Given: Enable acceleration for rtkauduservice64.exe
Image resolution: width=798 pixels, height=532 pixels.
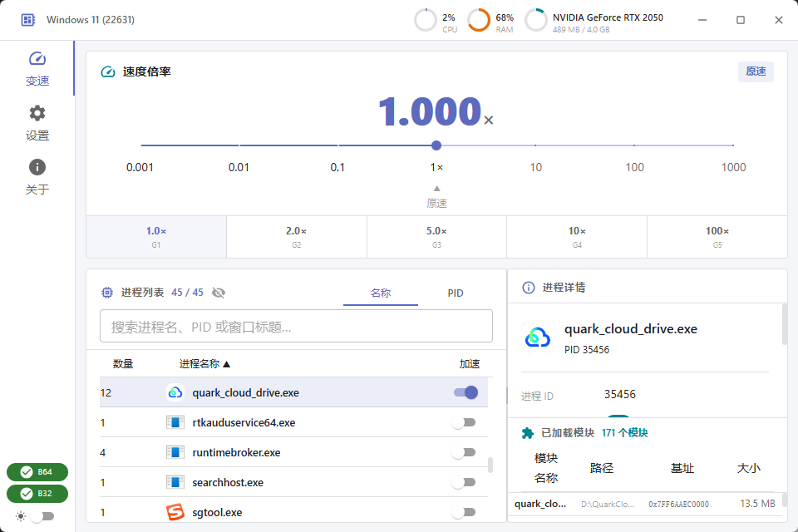Looking at the screenshot, I should click(x=464, y=422).
